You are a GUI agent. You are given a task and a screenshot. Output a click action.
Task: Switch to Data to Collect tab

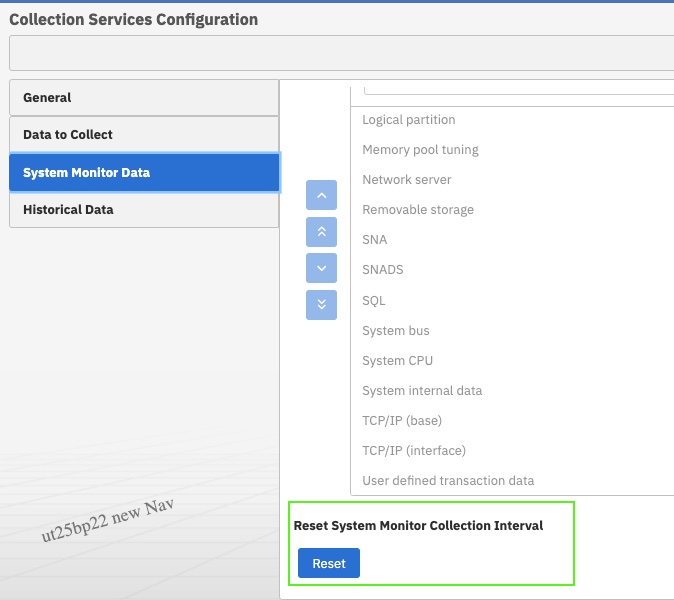click(143, 135)
